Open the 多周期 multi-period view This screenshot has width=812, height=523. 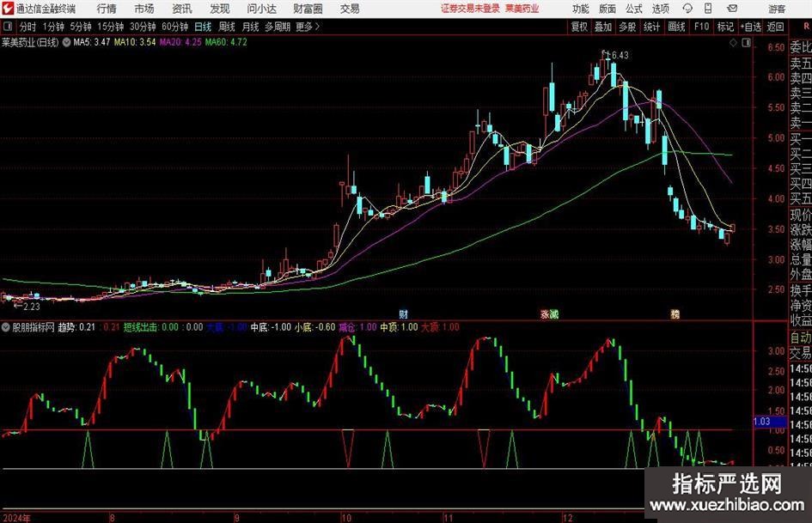(278, 27)
